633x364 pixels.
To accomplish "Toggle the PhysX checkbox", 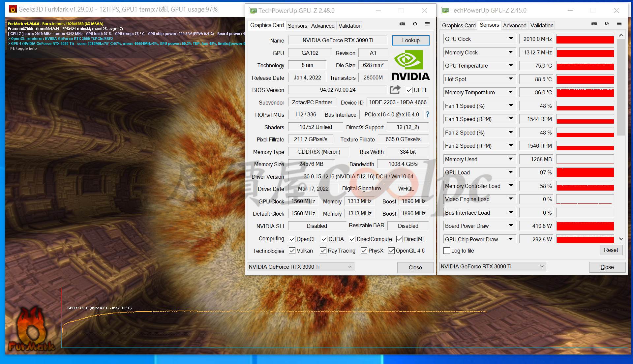I will click(364, 251).
